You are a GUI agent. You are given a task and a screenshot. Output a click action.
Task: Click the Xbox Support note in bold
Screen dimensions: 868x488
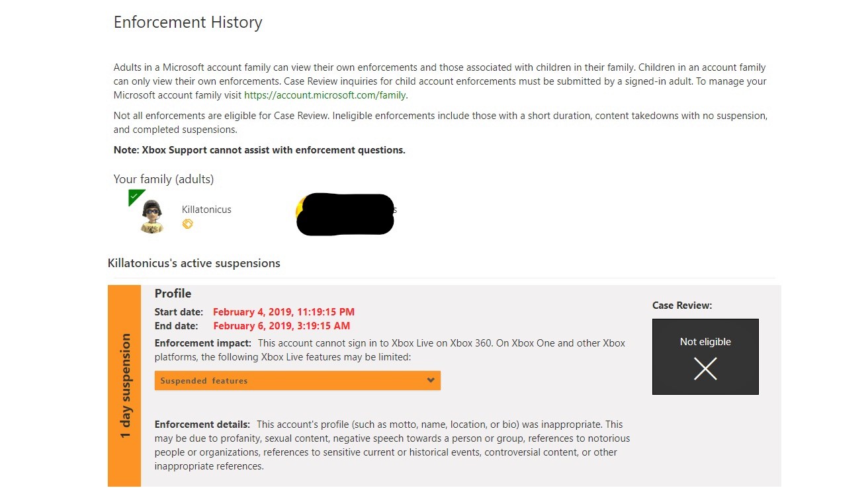click(259, 150)
